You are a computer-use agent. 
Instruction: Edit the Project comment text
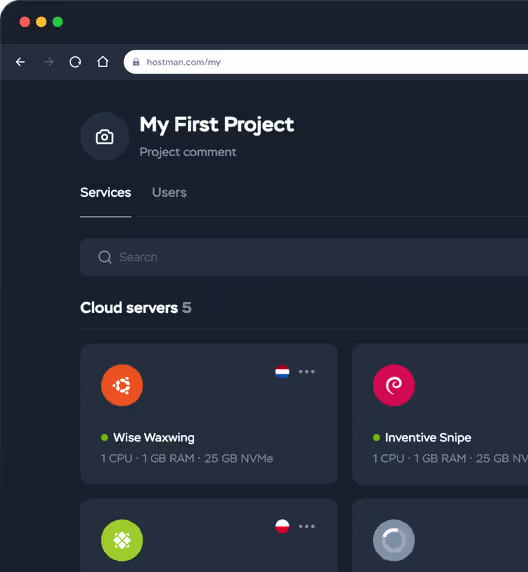[x=188, y=152]
